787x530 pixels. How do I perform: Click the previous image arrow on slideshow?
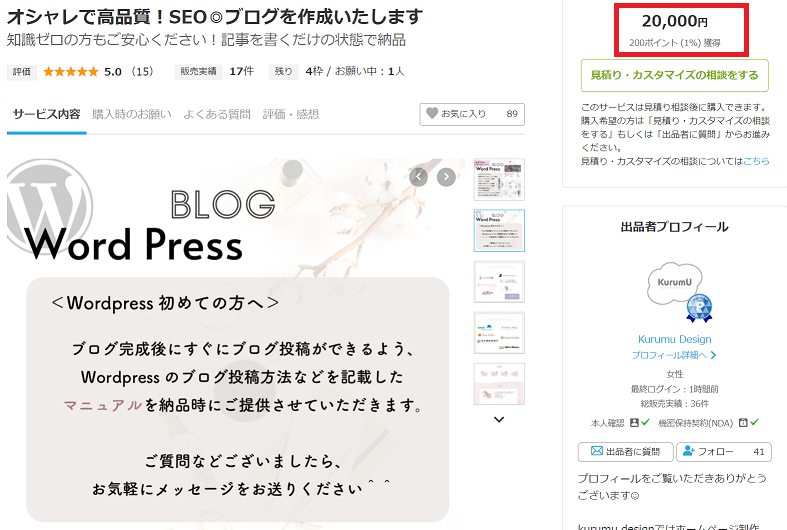tap(419, 177)
